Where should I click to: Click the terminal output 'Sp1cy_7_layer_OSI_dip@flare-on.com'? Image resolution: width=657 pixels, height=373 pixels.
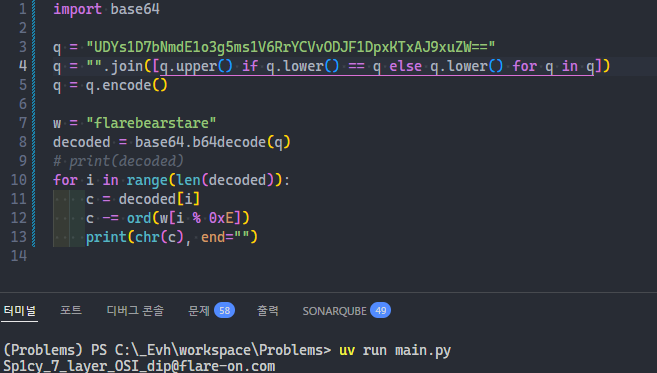140,366
